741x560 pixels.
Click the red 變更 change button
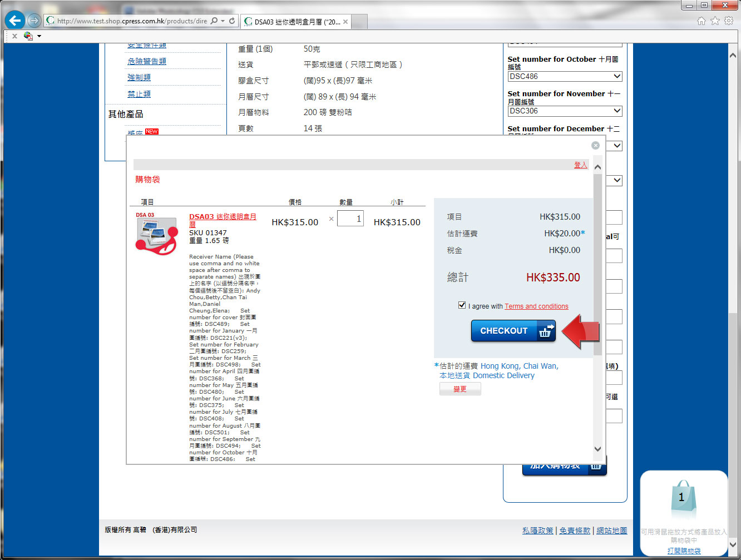tap(460, 389)
